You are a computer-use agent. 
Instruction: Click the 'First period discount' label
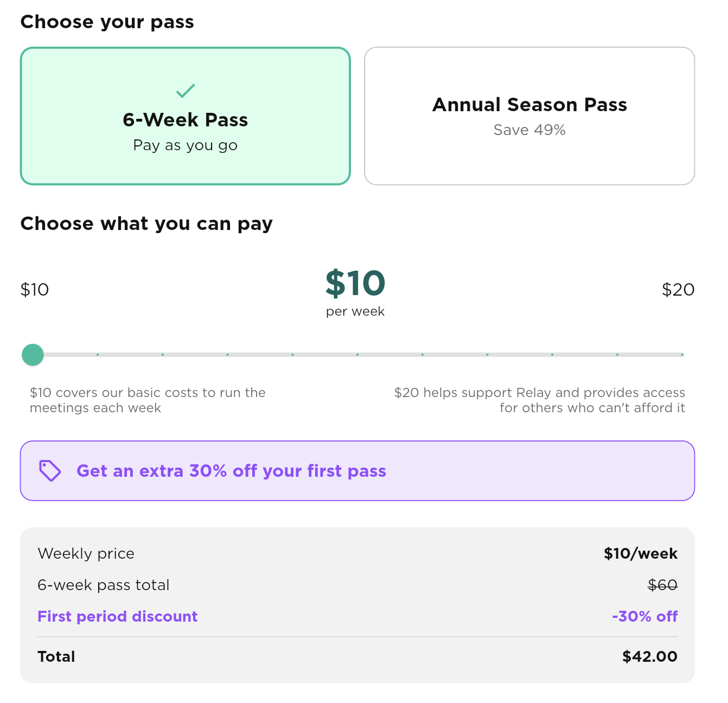(117, 616)
